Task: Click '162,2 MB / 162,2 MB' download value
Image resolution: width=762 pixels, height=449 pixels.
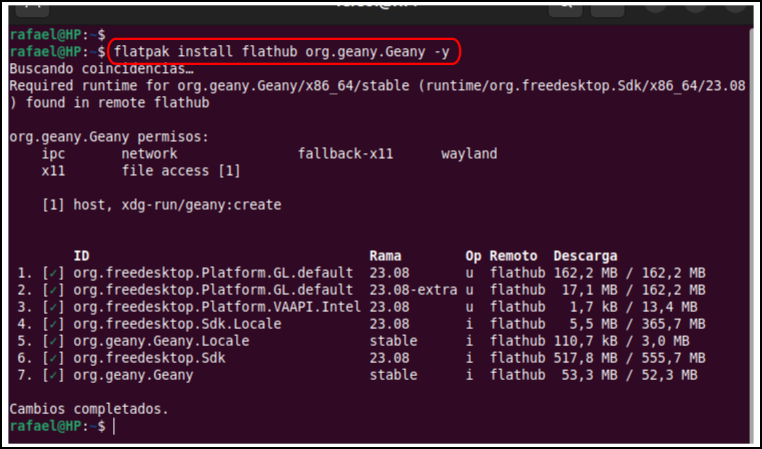Action: point(629,273)
